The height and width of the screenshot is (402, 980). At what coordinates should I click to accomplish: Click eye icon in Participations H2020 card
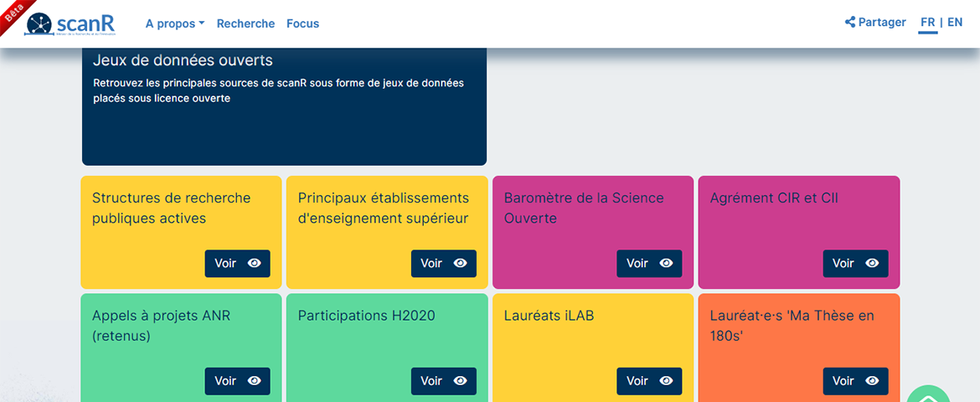(460, 381)
